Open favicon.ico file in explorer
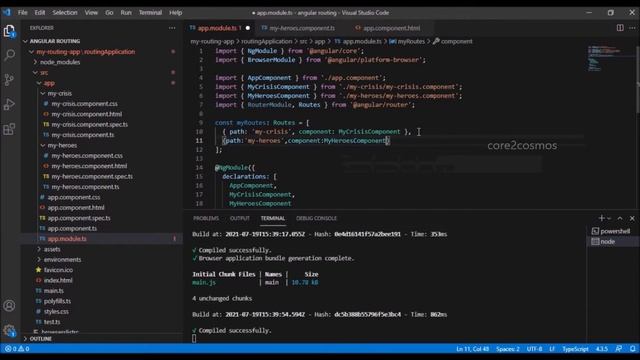Viewport: 640px width, 360px height. [58, 270]
